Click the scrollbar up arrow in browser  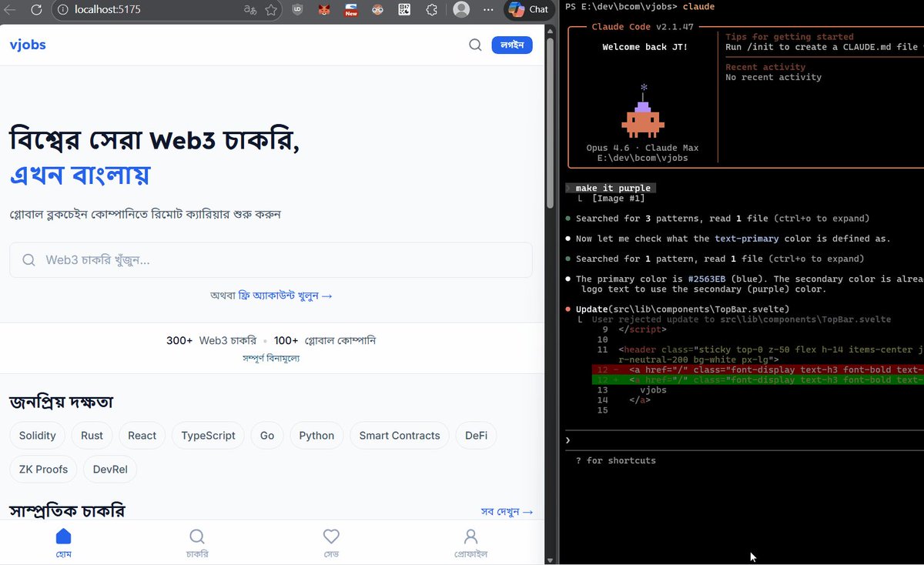[550, 30]
